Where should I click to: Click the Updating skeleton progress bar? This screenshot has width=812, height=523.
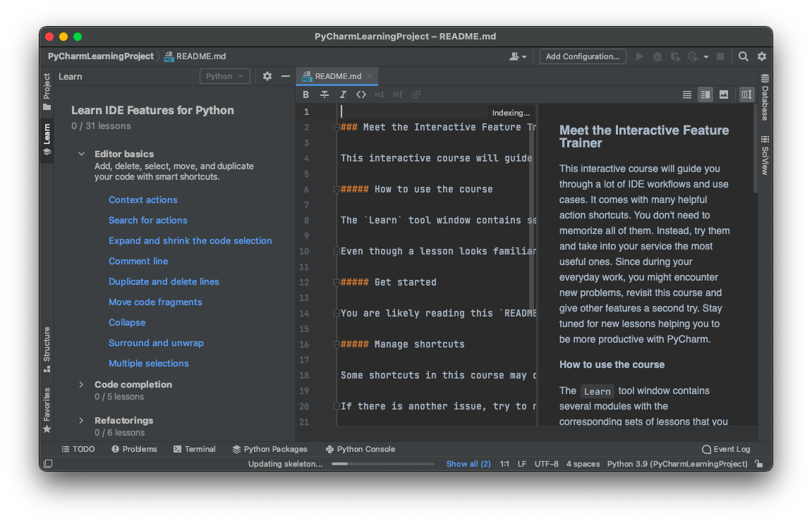pos(382,464)
